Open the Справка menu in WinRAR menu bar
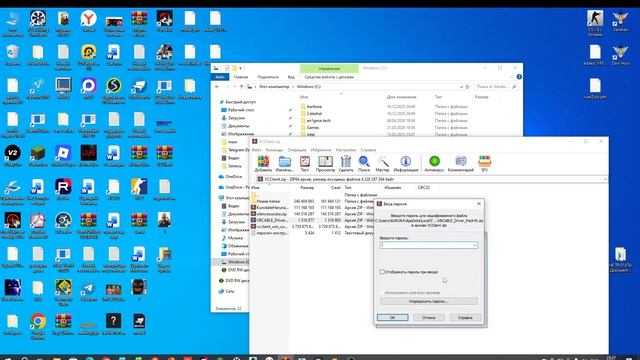The image size is (640, 360). click(368, 150)
